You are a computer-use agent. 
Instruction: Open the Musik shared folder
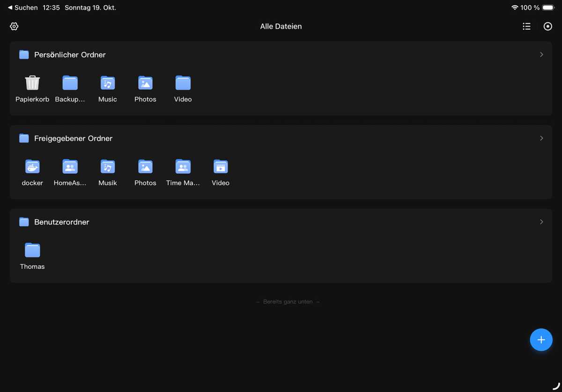pyautogui.click(x=108, y=167)
